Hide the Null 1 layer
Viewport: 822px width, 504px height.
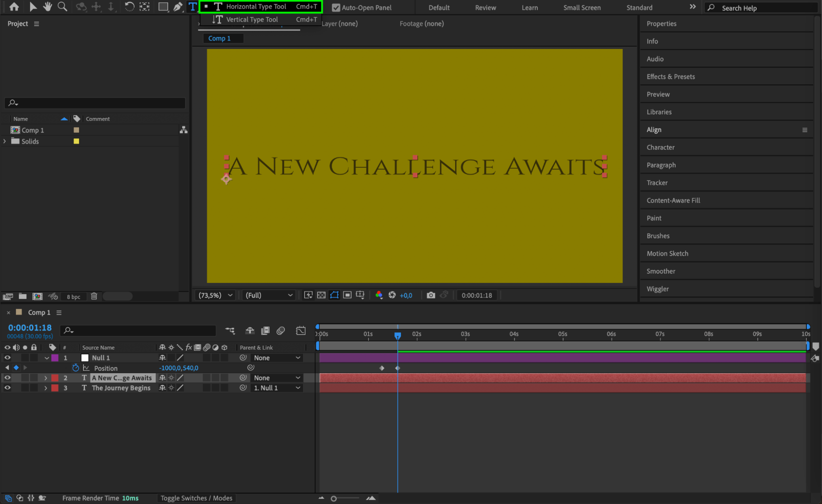coord(7,358)
